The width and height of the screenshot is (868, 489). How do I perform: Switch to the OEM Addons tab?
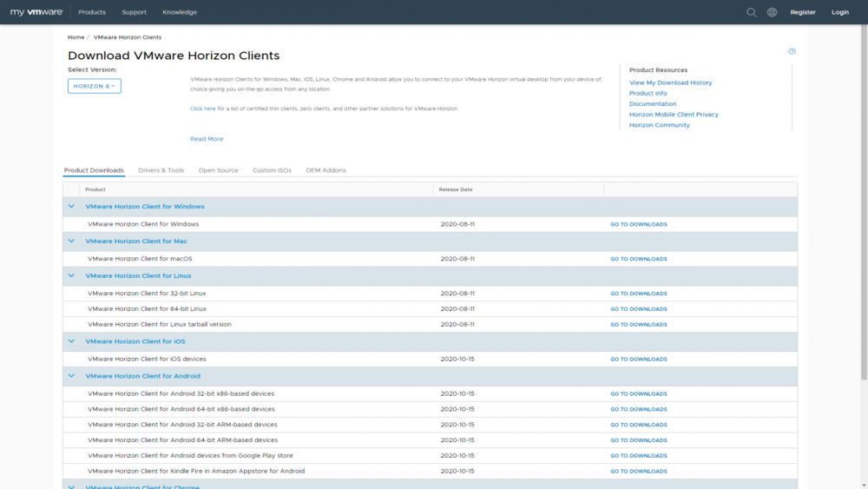click(x=325, y=170)
